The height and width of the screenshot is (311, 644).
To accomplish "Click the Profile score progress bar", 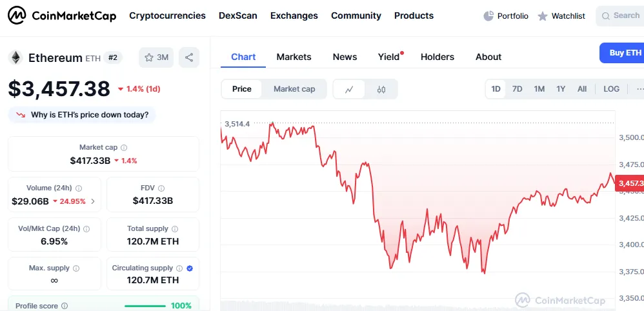I will (x=145, y=306).
